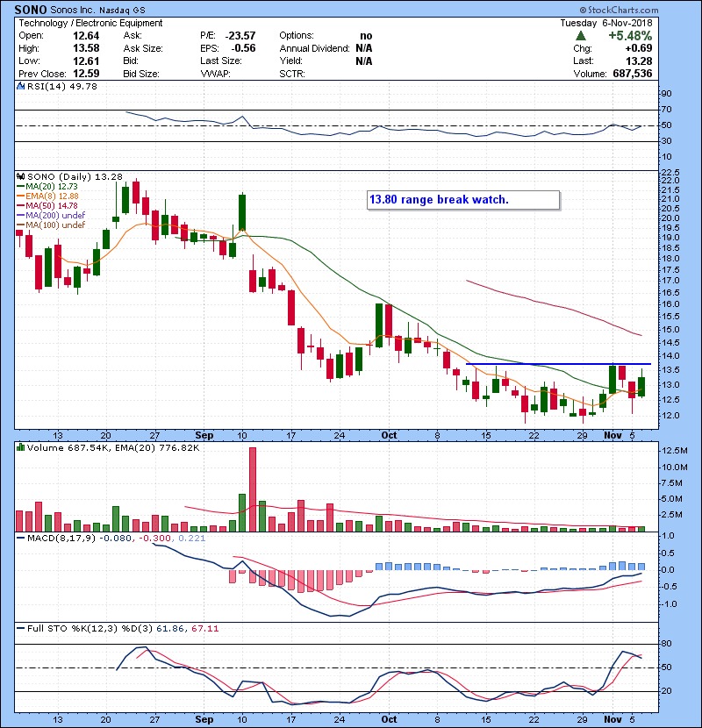Click the MA(200) undef legend entry
The height and width of the screenshot is (728, 702).
pos(51,216)
